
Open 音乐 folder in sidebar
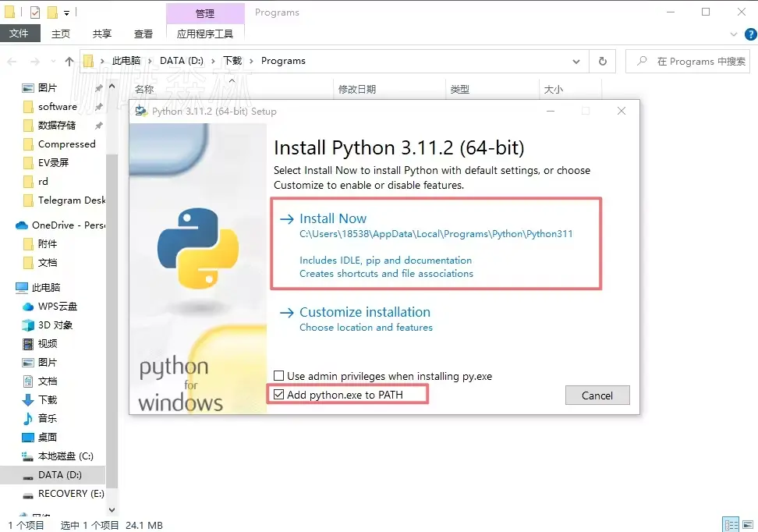point(47,418)
